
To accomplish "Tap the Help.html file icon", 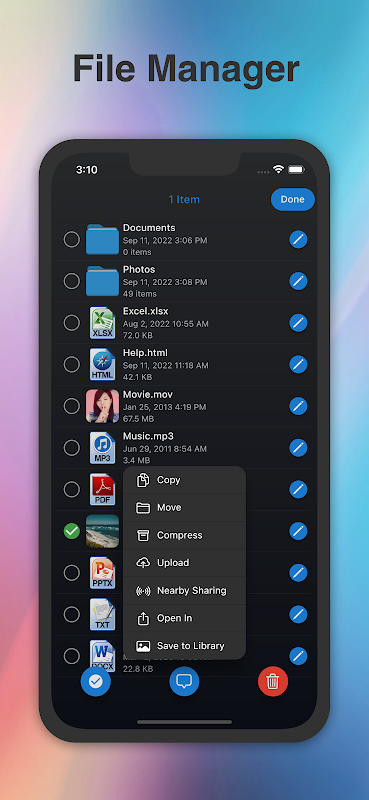I will click(x=103, y=364).
